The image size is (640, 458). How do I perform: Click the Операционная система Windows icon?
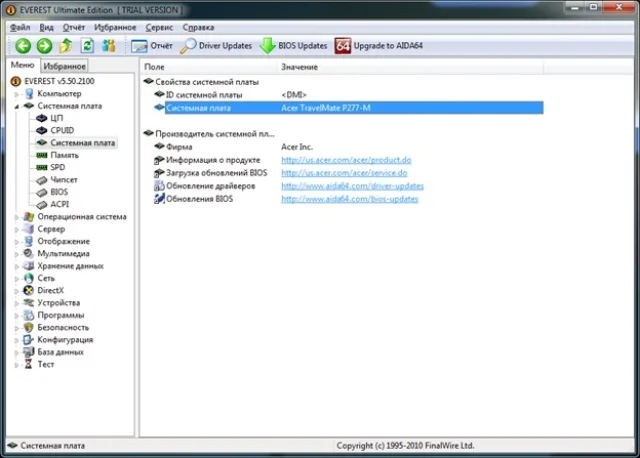pos(29,217)
